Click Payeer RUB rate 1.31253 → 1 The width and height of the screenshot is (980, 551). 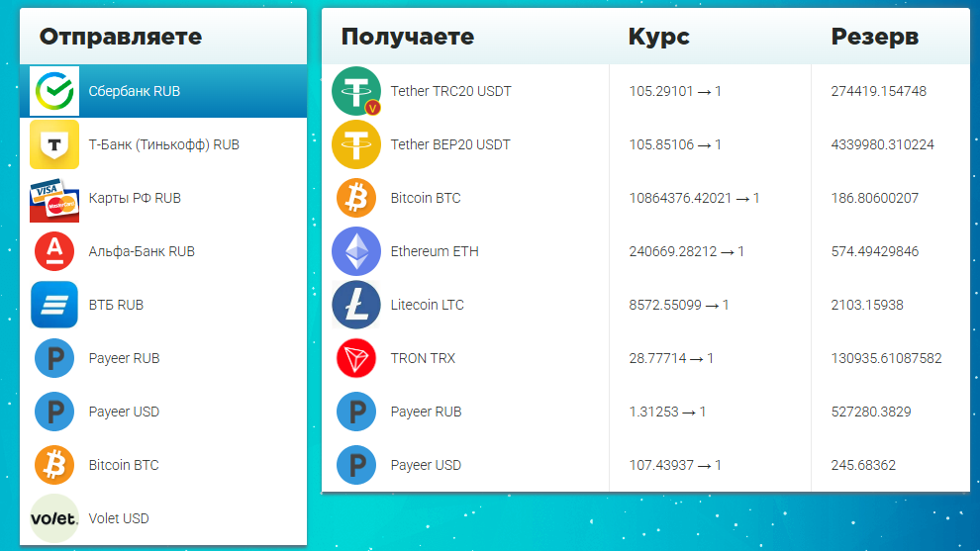click(x=667, y=412)
